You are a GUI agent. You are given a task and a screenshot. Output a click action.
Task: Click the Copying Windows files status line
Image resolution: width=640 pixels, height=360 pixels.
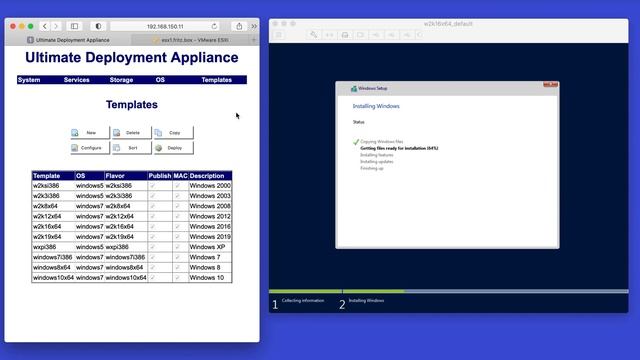tap(382, 142)
